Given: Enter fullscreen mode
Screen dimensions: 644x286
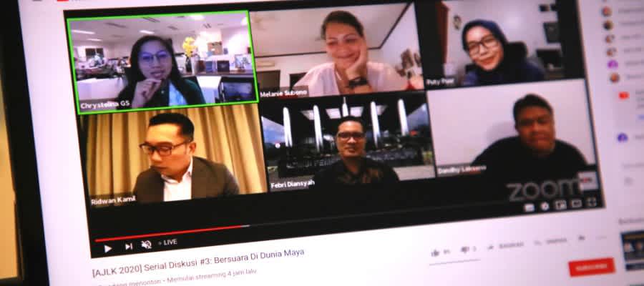Looking at the screenshot, I should tap(592, 202).
